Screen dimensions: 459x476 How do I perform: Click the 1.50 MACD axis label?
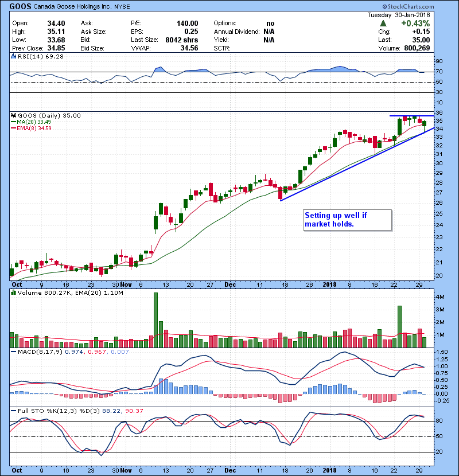click(442, 352)
